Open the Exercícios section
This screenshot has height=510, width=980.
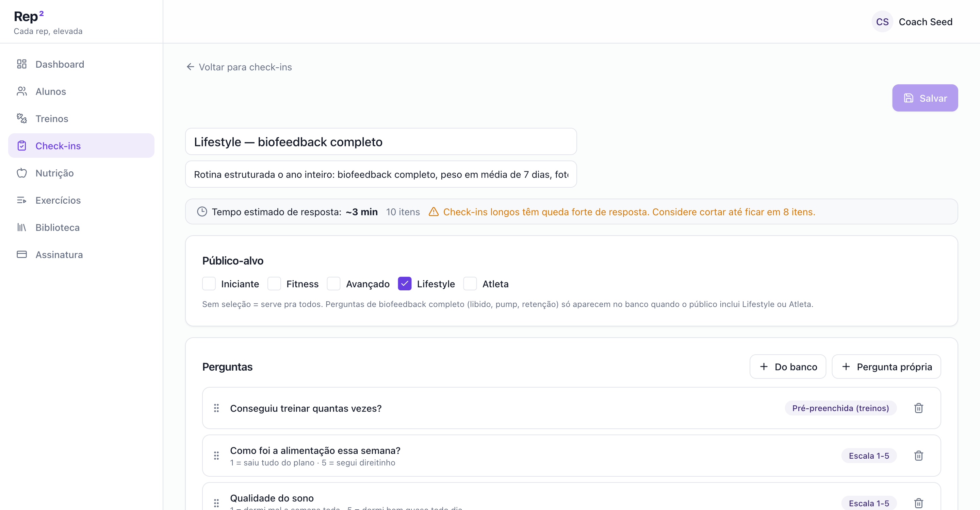(x=81, y=200)
